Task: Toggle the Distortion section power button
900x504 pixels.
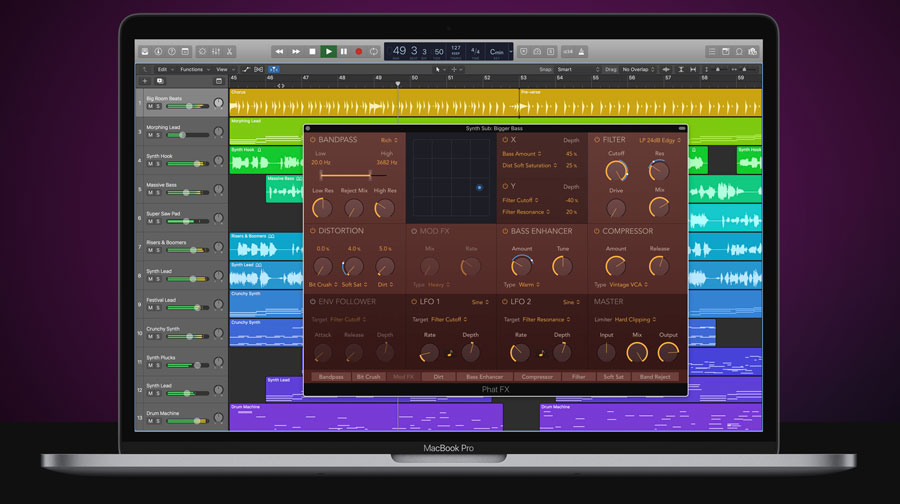Action: pos(311,231)
